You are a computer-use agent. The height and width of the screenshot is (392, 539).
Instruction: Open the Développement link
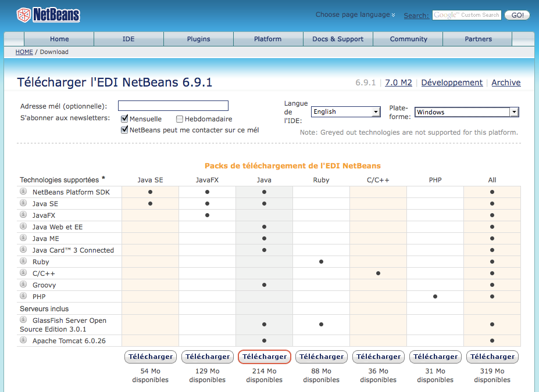(452, 82)
